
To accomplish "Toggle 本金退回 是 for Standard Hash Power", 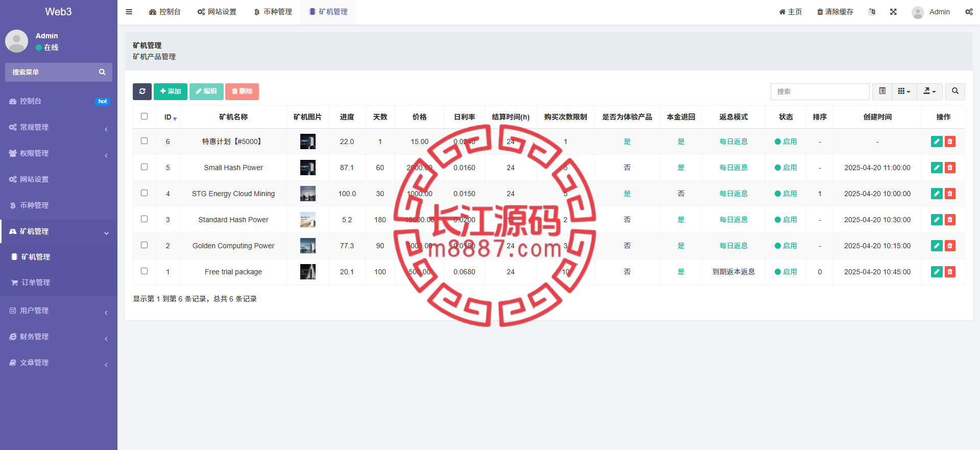I will pos(681,220).
